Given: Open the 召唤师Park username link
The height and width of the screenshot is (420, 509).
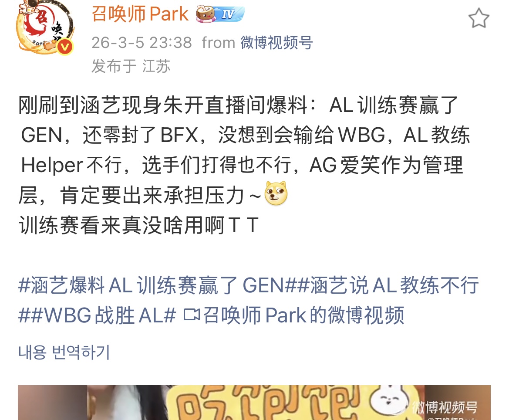Looking at the screenshot, I should tap(140, 14).
